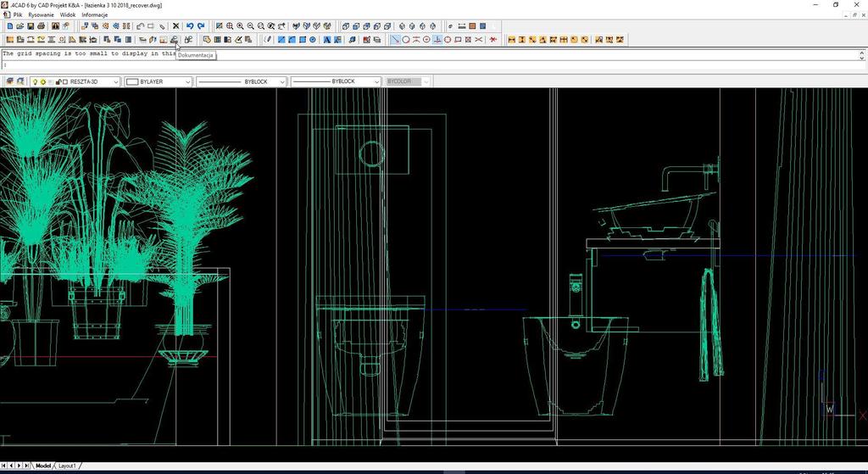868x474 pixels.
Task: Toggle layer lock padlock icon
Action: pos(58,81)
